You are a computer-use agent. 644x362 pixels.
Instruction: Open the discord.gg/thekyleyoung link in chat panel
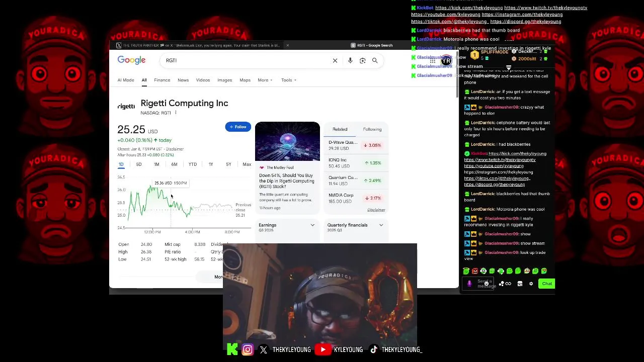pos(494,185)
